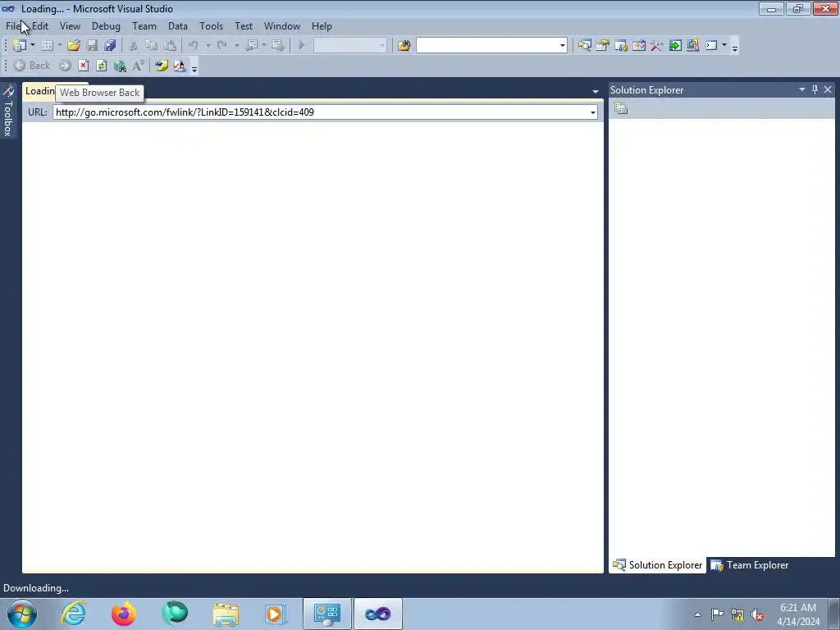The image size is (840, 630).
Task: Open the Window menu
Action: click(282, 25)
